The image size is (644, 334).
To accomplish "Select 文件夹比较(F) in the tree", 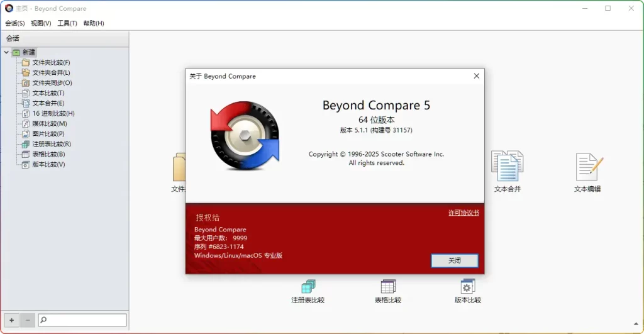I will (52, 62).
